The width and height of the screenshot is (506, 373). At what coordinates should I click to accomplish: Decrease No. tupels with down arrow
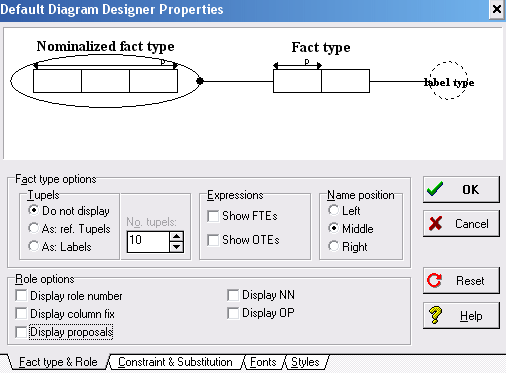(176, 247)
